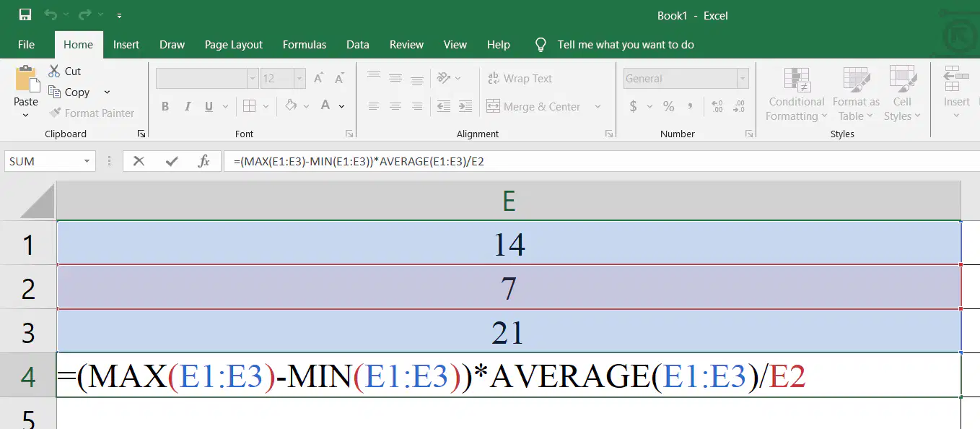This screenshot has height=429, width=980.
Task: Toggle Merge & Center
Action: [534, 106]
